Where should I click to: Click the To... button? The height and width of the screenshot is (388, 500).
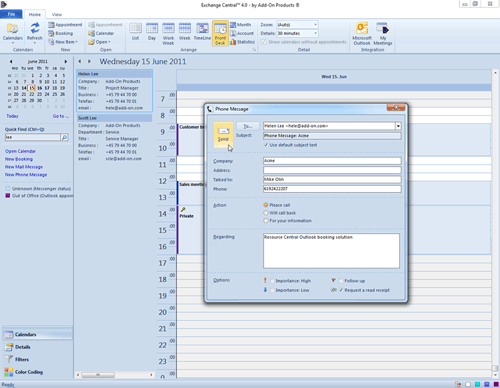[248, 126]
